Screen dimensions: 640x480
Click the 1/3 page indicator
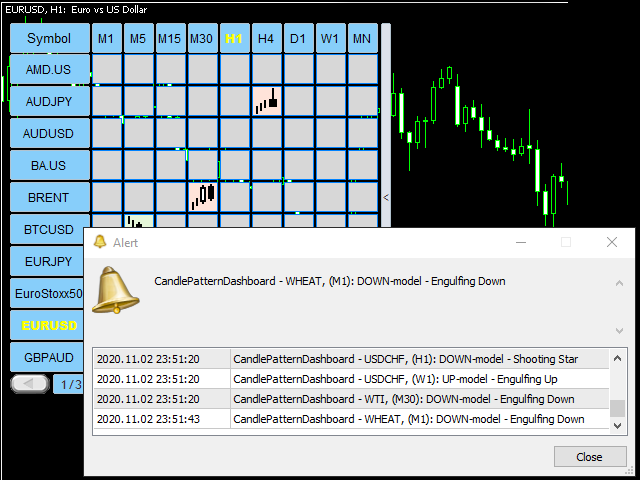coord(69,384)
